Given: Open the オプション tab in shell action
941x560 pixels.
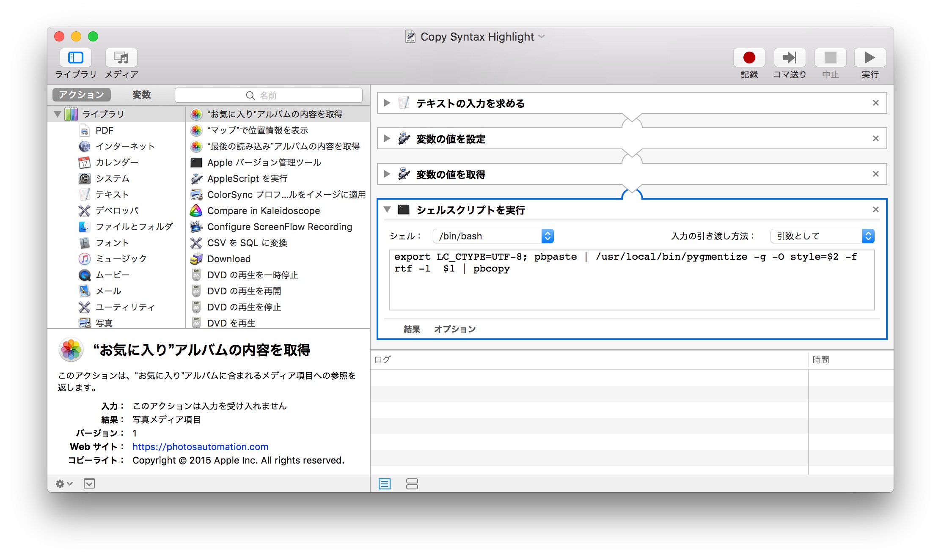Looking at the screenshot, I should pyautogui.click(x=454, y=329).
